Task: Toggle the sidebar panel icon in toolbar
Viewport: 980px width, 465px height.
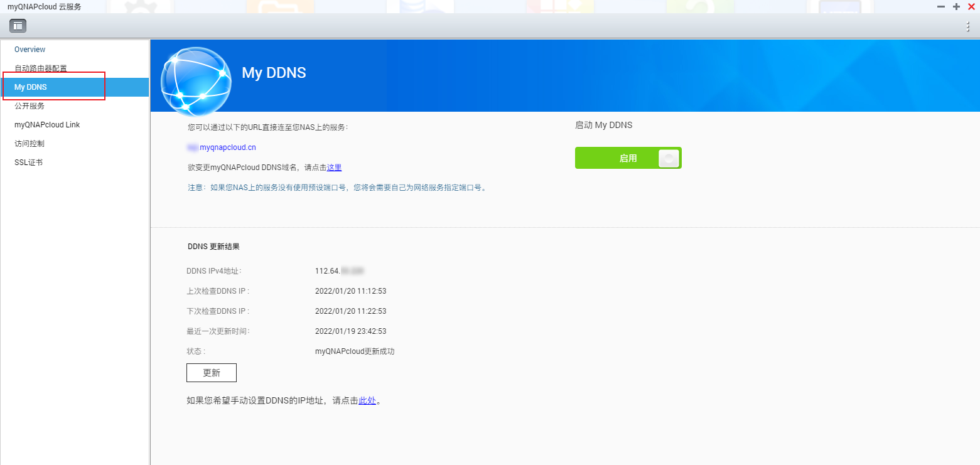Action: point(18,26)
